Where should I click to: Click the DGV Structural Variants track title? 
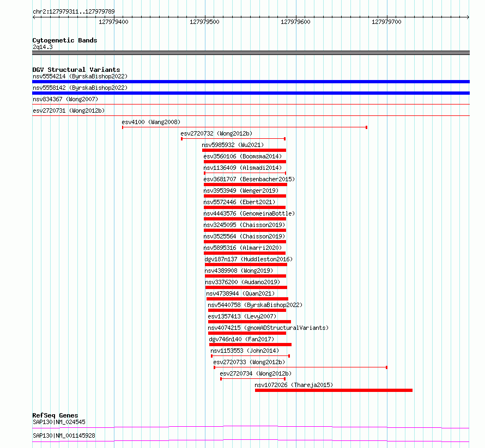pos(76,70)
